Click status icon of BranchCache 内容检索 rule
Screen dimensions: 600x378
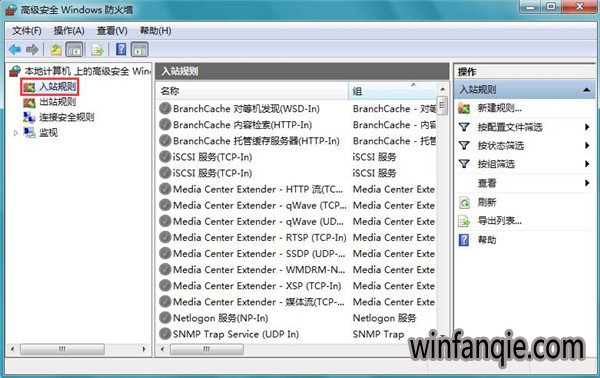[165, 125]
